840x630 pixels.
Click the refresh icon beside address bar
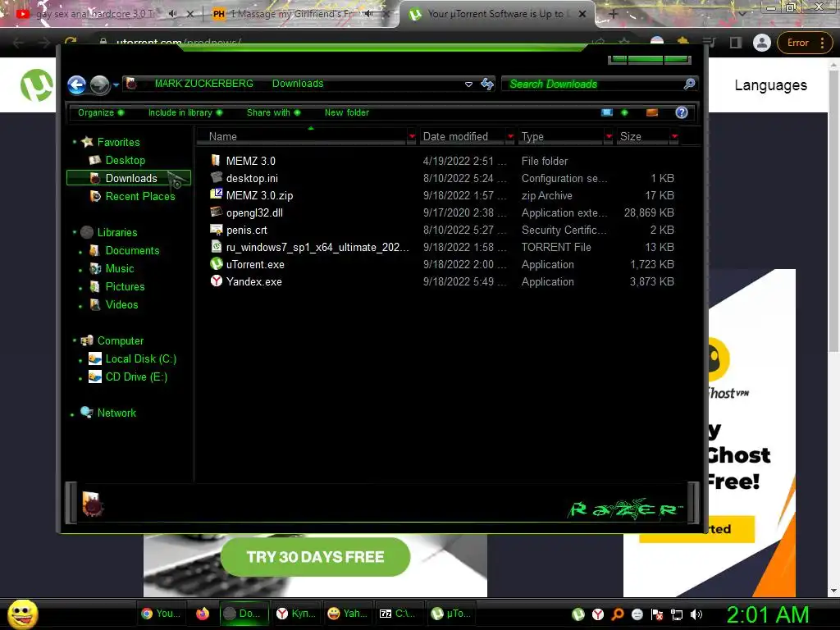487,84
